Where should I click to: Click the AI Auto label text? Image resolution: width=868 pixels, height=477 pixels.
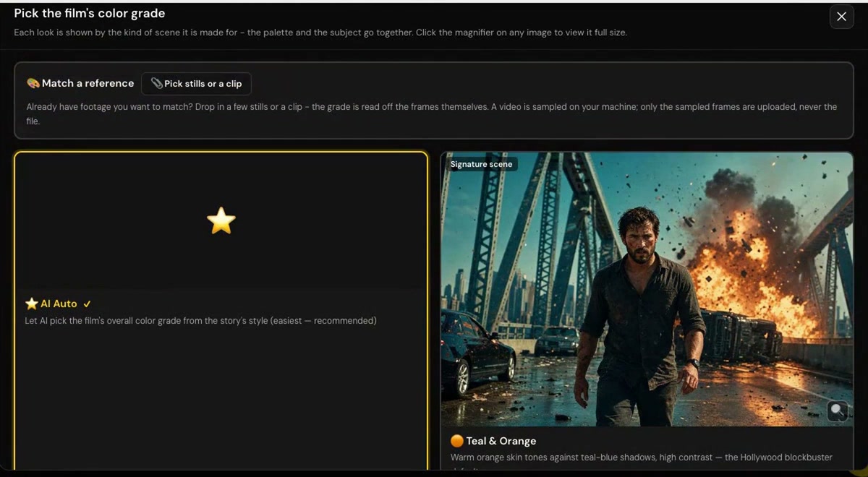coord(59,304)
